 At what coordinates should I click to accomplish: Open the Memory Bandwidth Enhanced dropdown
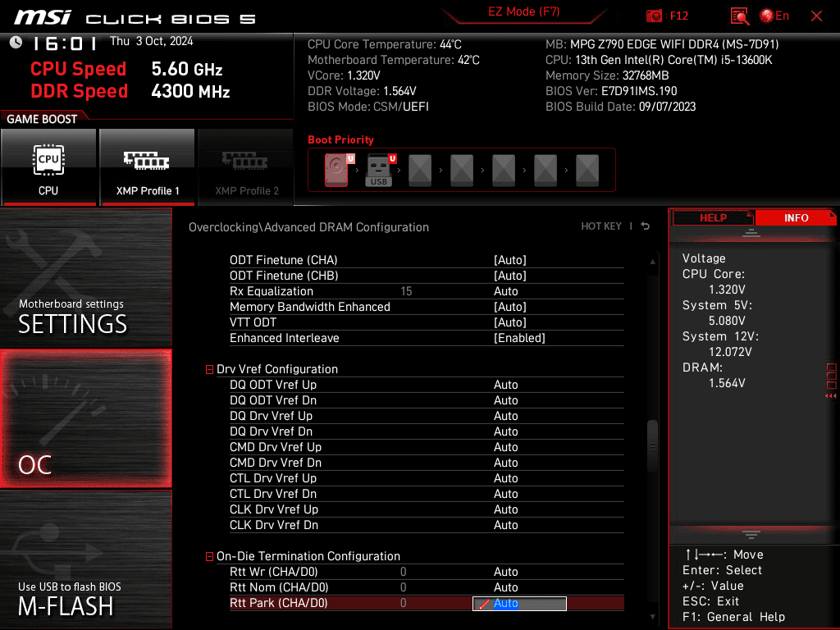click(x=510, y=307)
